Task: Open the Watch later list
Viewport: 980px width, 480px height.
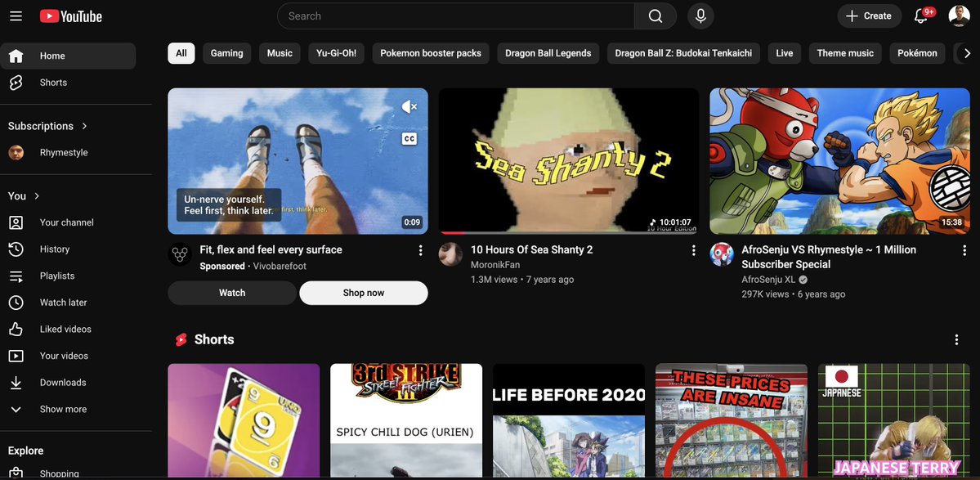Action: pyautogui.click(x=68, y=303)
